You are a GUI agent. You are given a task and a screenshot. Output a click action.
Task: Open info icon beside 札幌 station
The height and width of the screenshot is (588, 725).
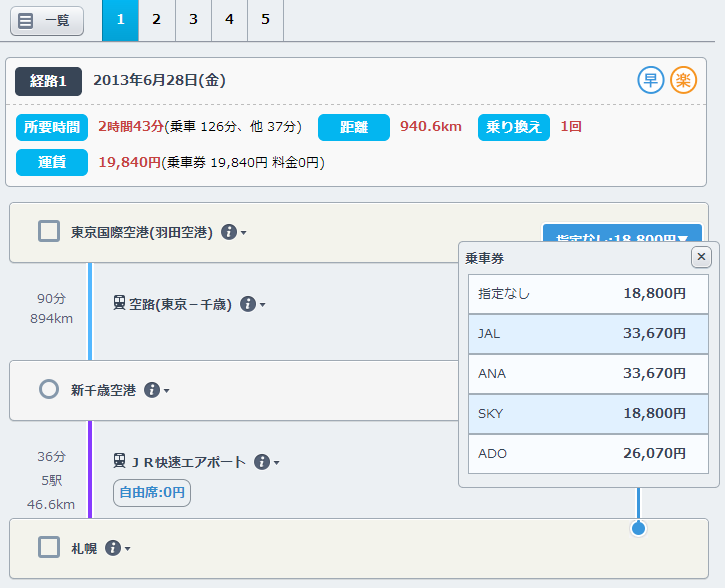(x=112, y=548)
